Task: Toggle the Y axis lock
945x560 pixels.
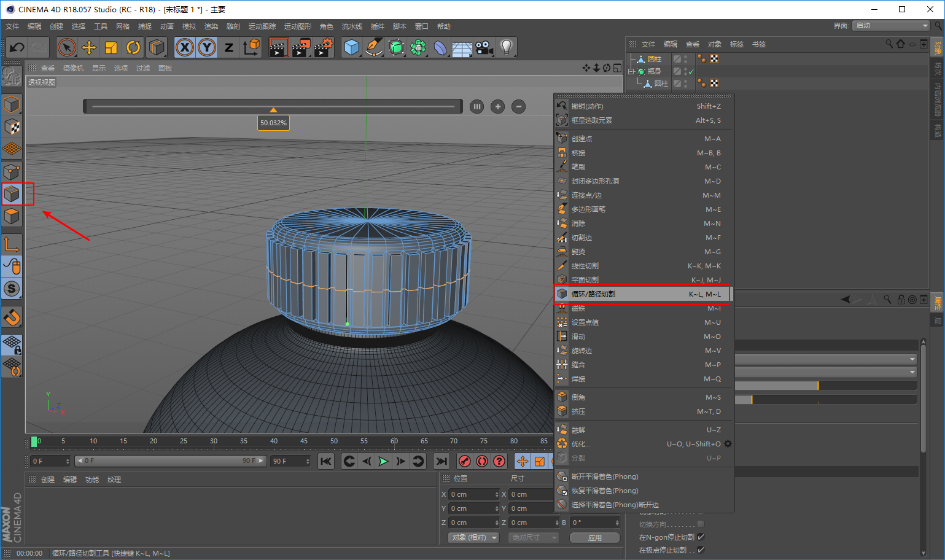Action: tap(207, 47)
